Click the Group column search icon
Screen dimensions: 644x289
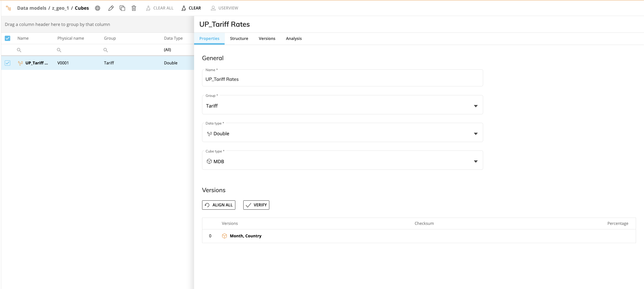(x=105, y=50)
